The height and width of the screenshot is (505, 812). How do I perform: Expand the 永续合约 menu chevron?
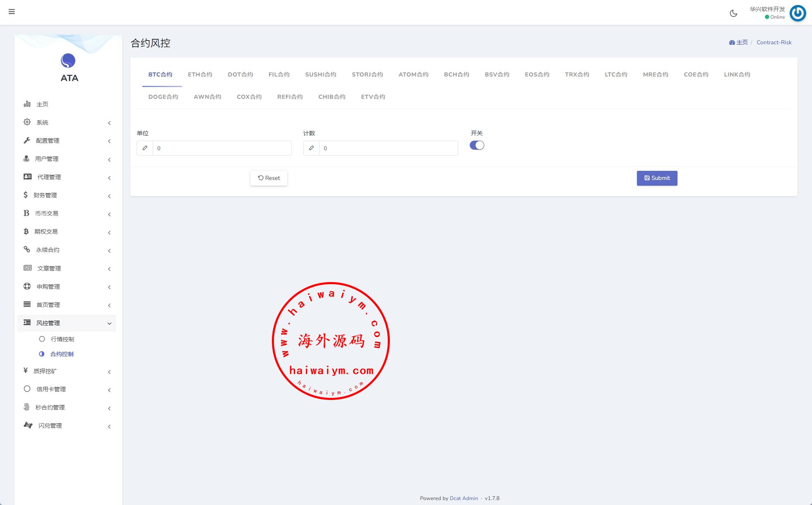point(109,251)
